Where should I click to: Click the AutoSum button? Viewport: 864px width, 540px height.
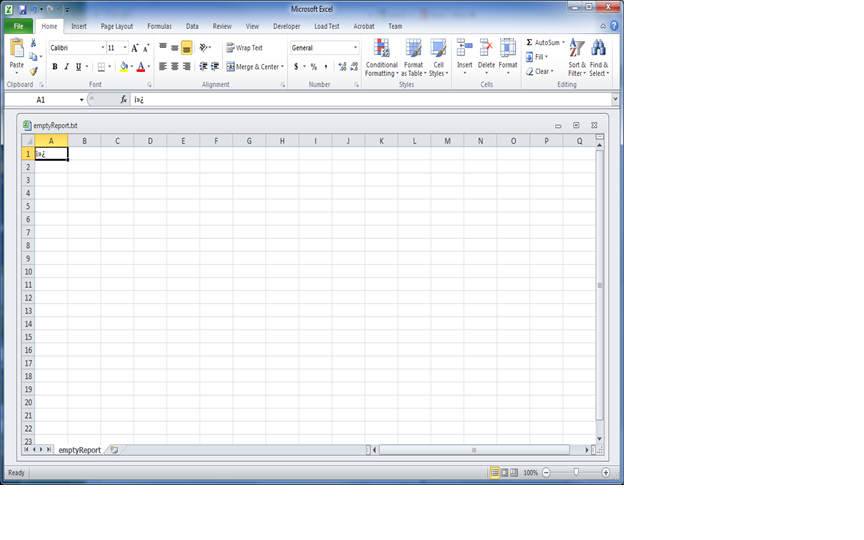point(544,42)
